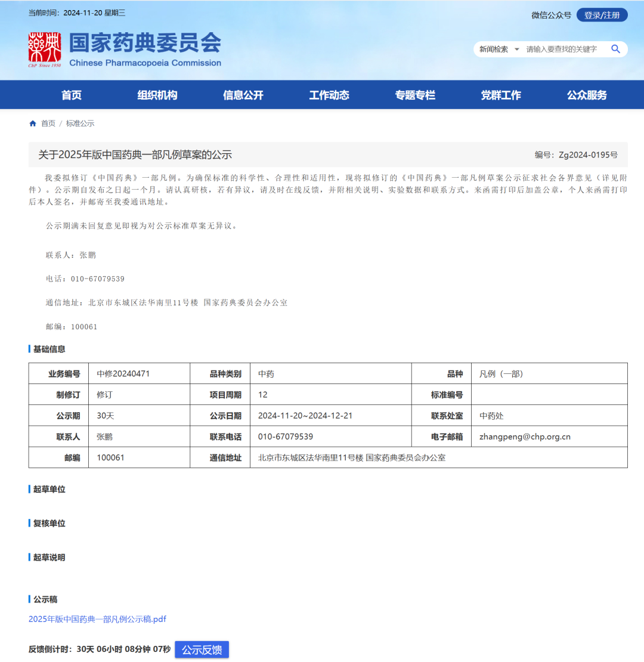Open the 组织机构 menu
Screen dimensions: 644x662
coord(157,94)
